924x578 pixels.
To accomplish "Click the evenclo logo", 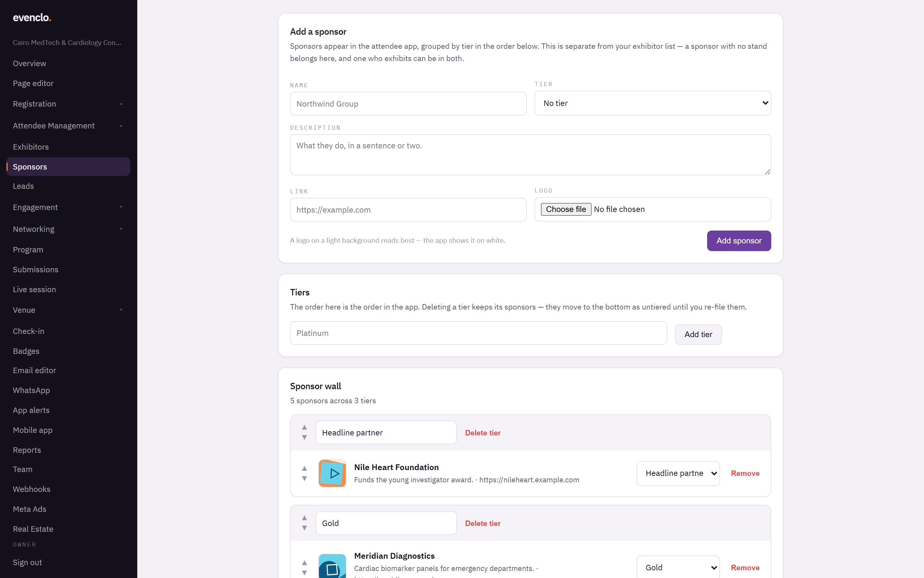I will pos(32,18).
